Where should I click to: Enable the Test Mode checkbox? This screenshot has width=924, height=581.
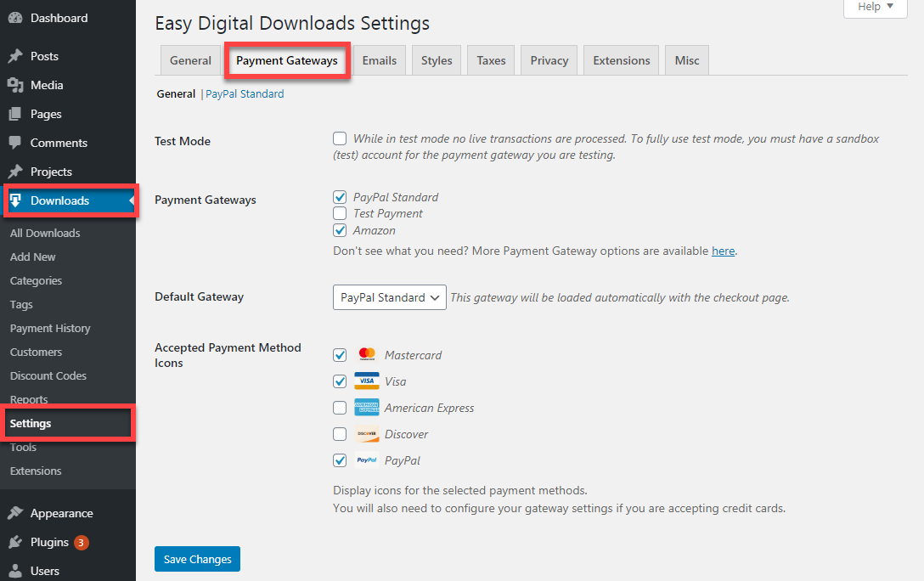coord(340,138)
